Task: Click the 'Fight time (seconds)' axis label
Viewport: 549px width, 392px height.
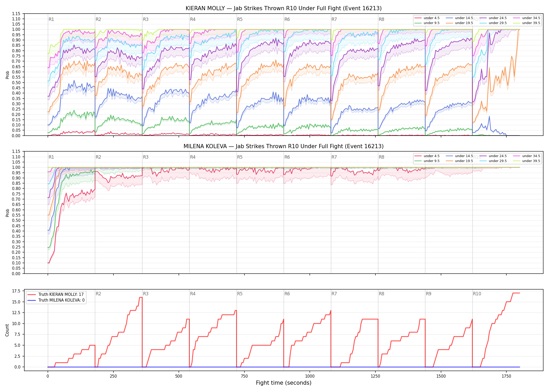Action: pyautogui.click(x=284, y=383)
